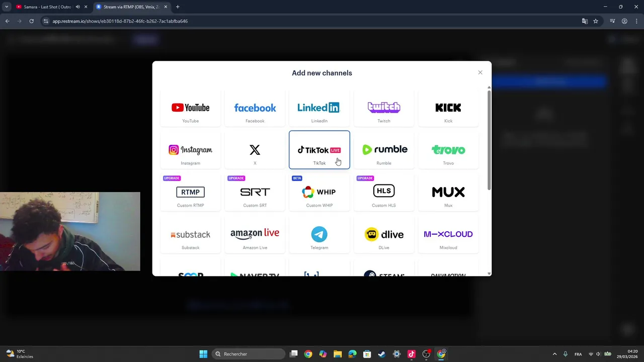Pick the Custom WHIP beta channel
Viewport: 644px width, 362px height.
[x=319, y=192]
